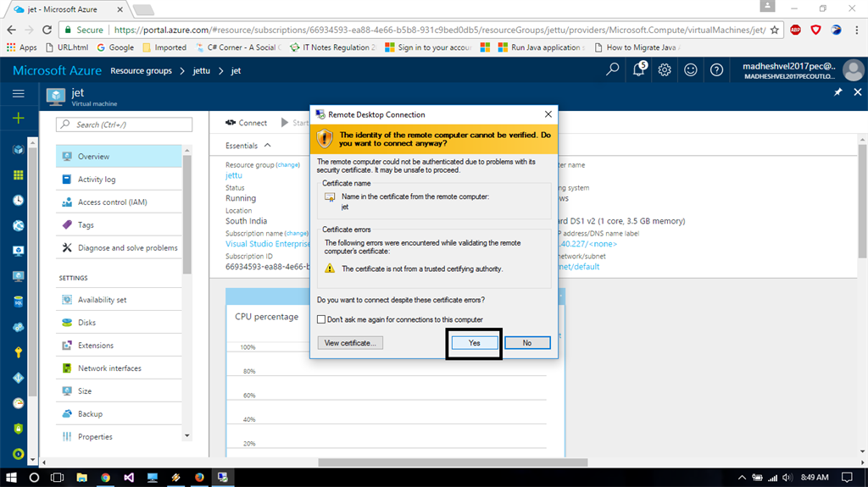The width and height of the screenshot is (868, 487).
Task: Open Tags menu item
Action: pos(119,224)
